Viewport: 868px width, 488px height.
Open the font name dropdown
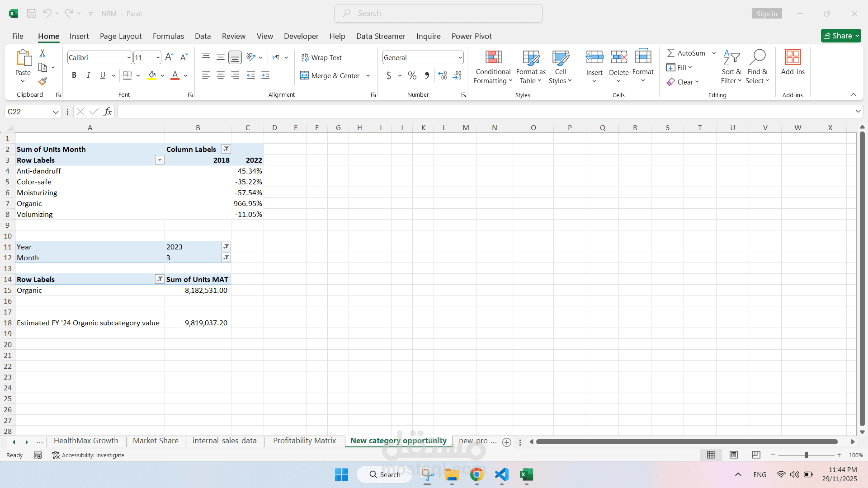128,58
